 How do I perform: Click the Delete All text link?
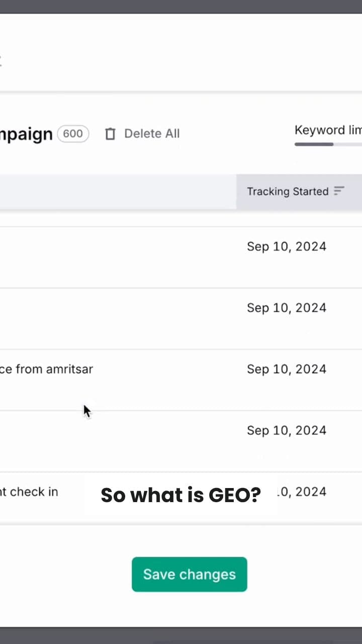152,133
